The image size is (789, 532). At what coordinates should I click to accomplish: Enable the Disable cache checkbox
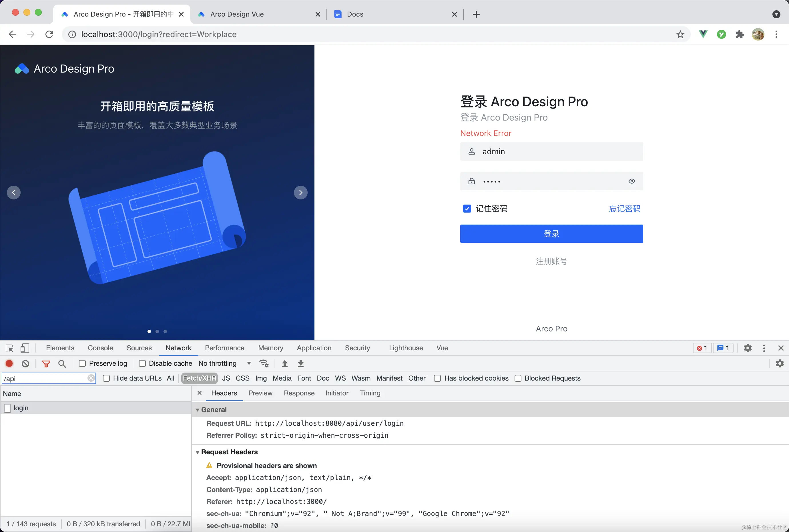pyautogui.click(x=142, y=363)
